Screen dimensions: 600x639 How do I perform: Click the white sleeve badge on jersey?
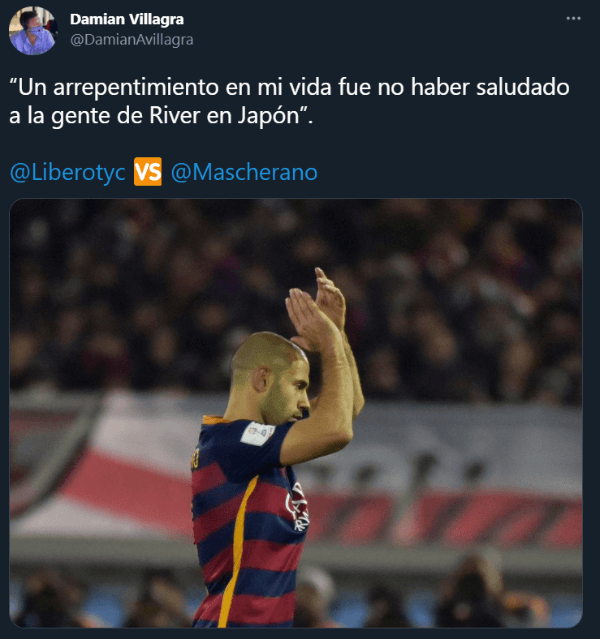coord(257,433)
